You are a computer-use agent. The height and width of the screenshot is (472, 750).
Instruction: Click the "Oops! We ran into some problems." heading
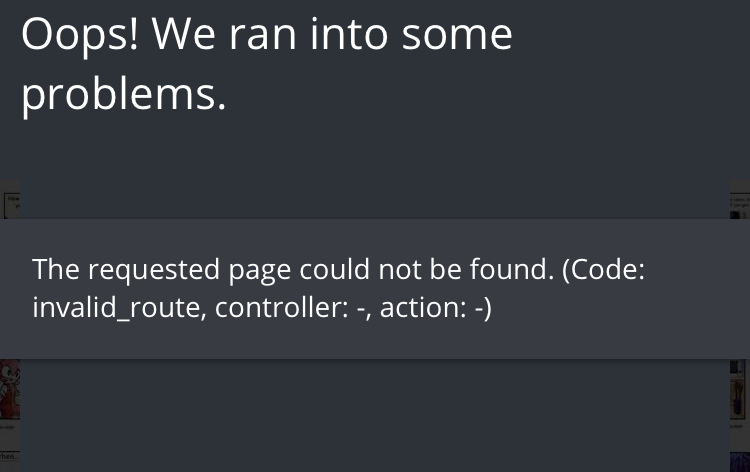(x=267, y=65)
